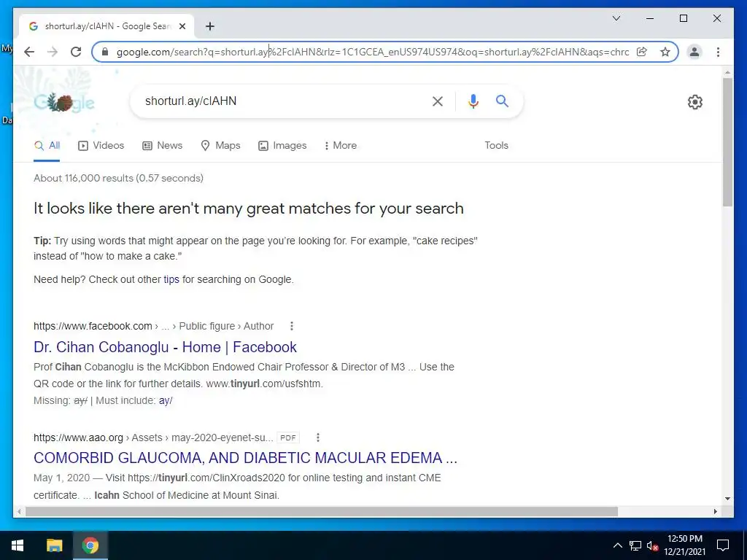Open options for the aao.org result

click(318, 437)
